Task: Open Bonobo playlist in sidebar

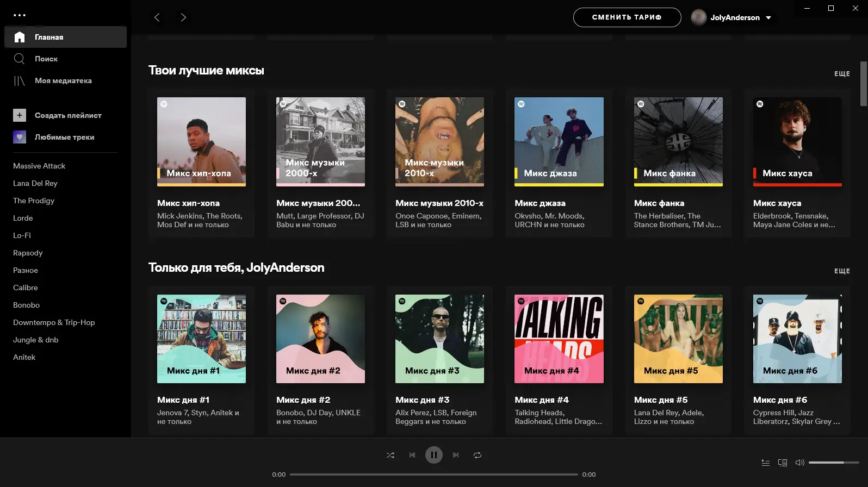Action: pos(26,305)
